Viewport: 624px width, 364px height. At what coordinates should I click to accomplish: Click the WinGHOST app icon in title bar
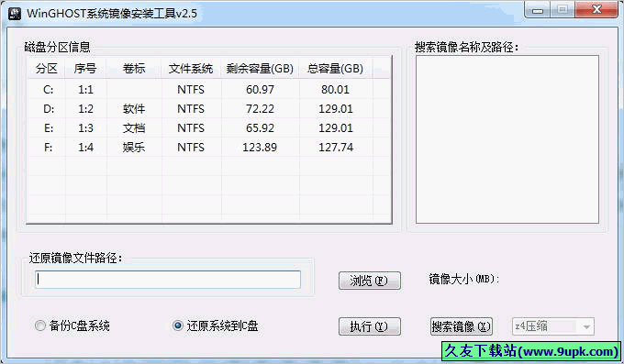(x=15, y=13)
